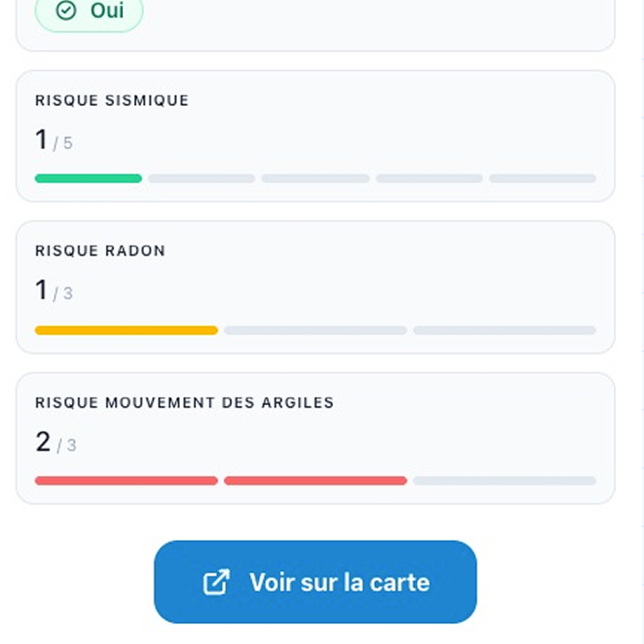
Task: Click the second grey seismic risk segment
Action: click(x=202, y=178)
